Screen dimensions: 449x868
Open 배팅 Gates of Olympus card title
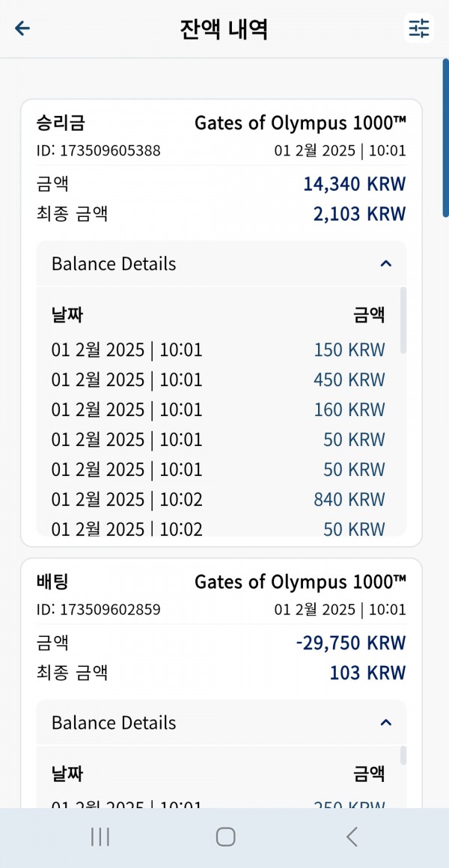point(300,582)
